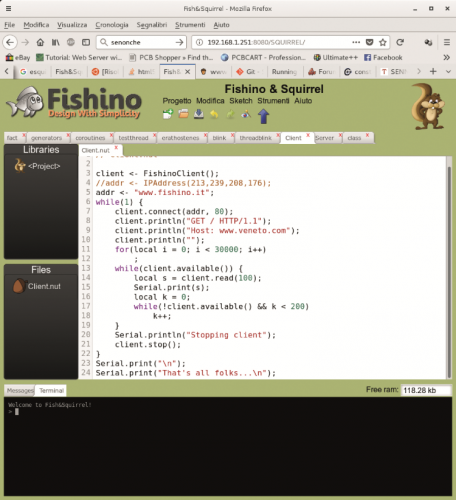Open a new browser tab with plus
This screenshot has height=500, width=456.
(433, 71)
